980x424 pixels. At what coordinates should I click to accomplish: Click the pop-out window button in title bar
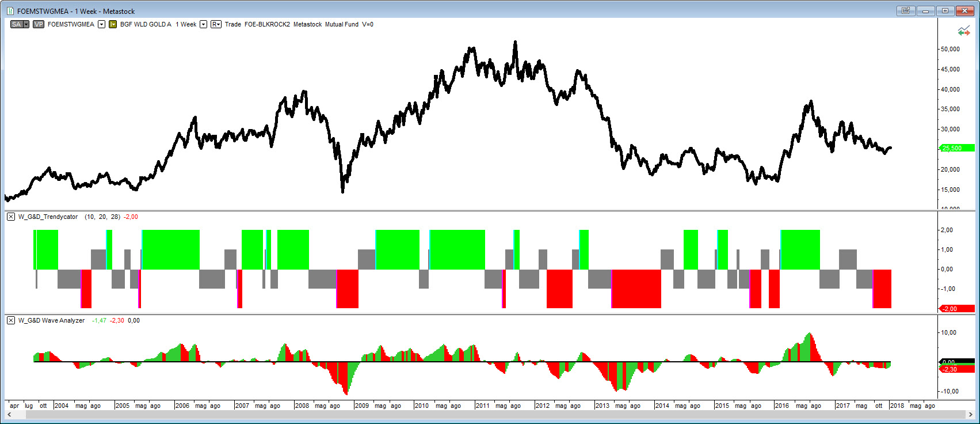coord(906,11)
